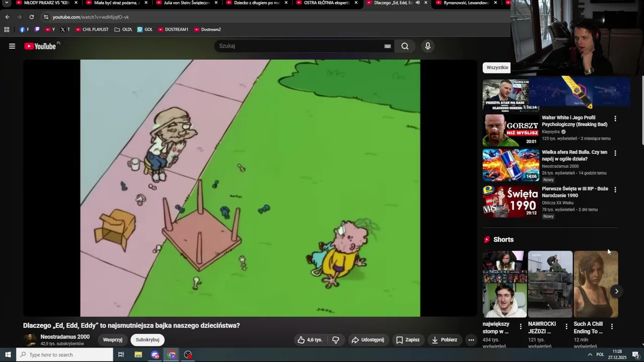Click the Udostępnij share button

(x=368, y=340)
